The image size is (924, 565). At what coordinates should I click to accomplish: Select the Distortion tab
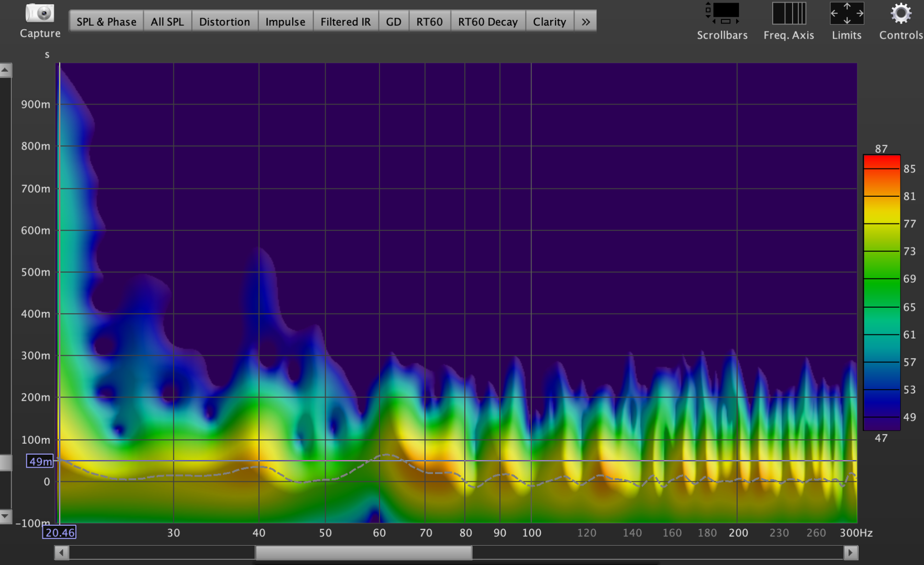[225, 22]
